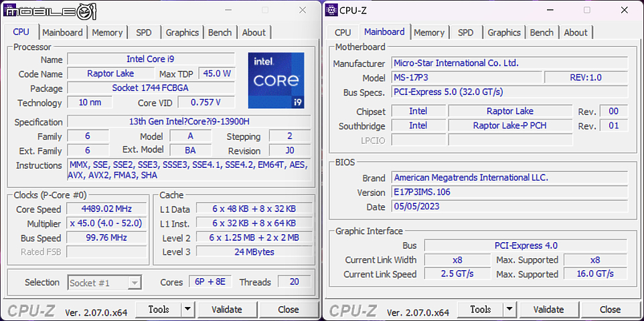Click Max. Supported speed value 16.0 GT/s
This screenshot has width=644, height=321.
pyautogui.click(x=595, y=274)
